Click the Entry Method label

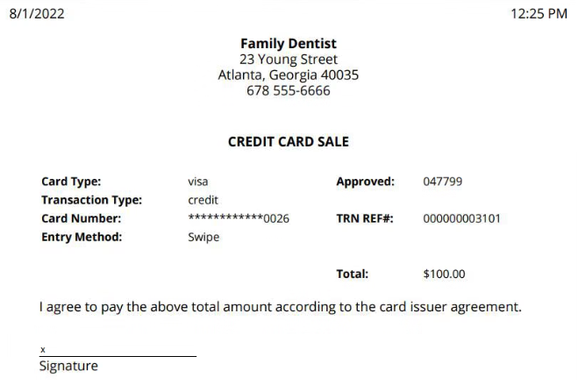pyautogui.click(x=82, y=237)
